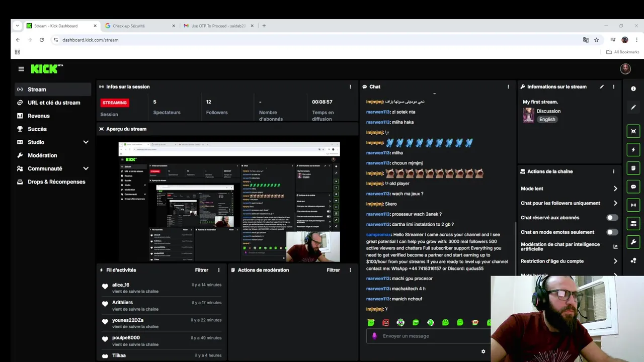Open the Chrome apps grid icon
This screenshot has height=362, width=644.
point(17,52)
